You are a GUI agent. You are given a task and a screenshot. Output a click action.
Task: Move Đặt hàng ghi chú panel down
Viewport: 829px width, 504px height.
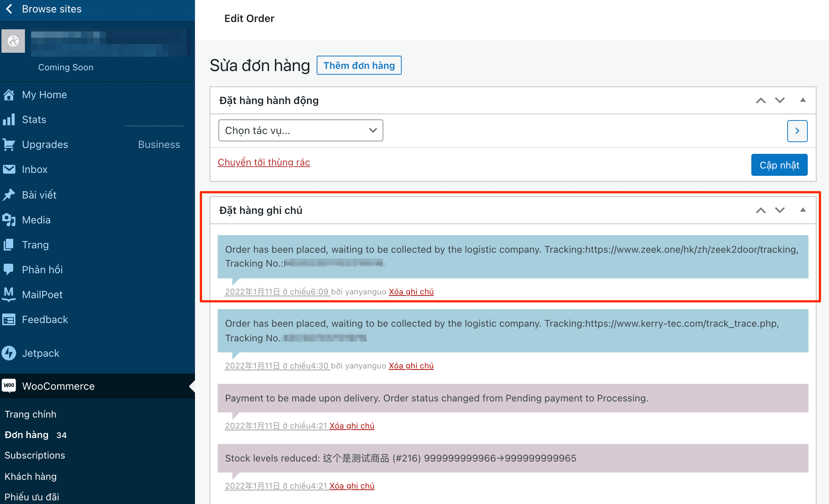(x=780, y=210)
